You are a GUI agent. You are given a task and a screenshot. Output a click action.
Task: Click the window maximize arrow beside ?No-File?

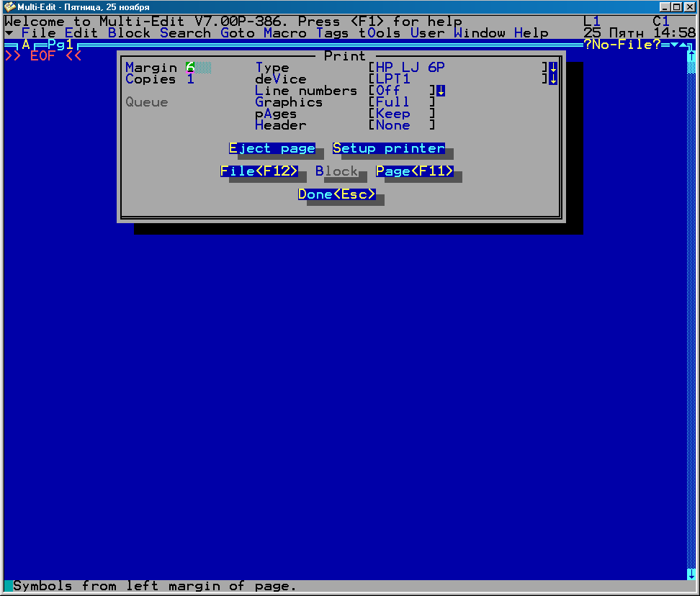click(683, 45)
